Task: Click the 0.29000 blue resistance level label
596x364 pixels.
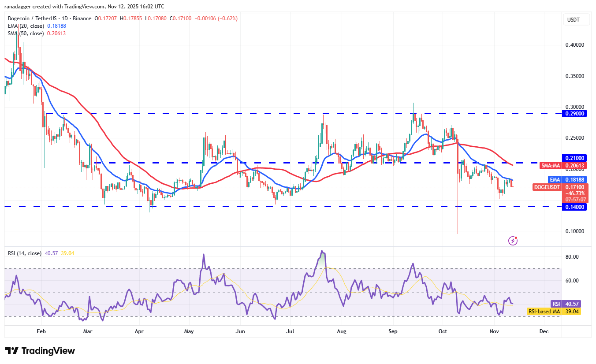Action: [574, 113]
